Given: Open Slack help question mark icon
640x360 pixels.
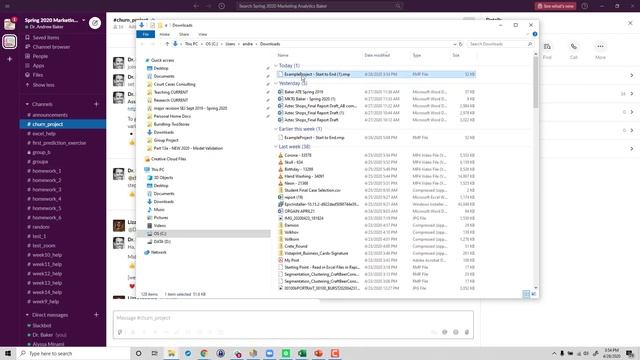Looking at the screenshot, I should (x=585, y=6).
